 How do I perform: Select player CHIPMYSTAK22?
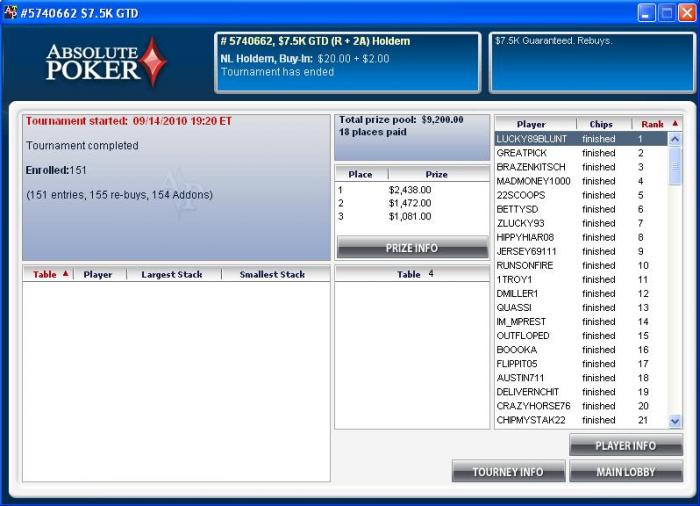pyautogui.click(x=581, y=420)
